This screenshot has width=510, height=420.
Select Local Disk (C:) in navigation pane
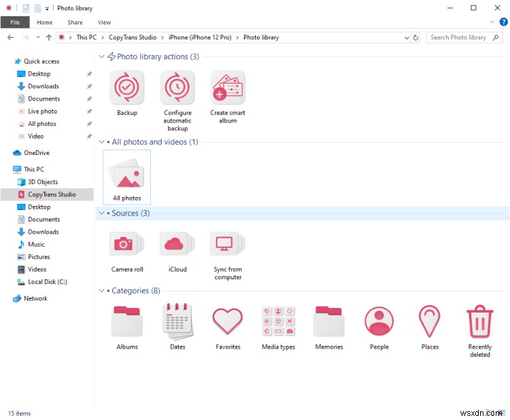tap(48, 282)
